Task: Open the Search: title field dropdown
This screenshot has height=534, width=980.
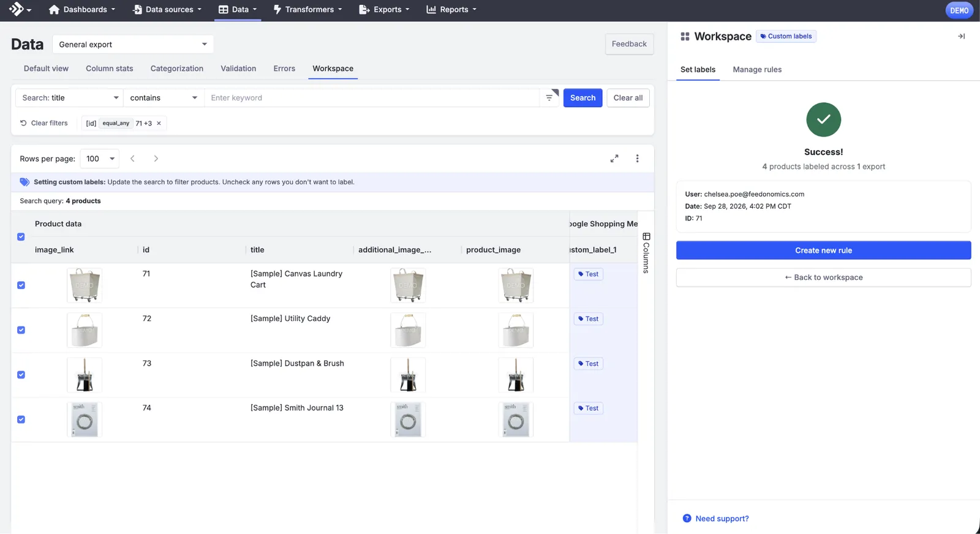Action: point(70,98)
